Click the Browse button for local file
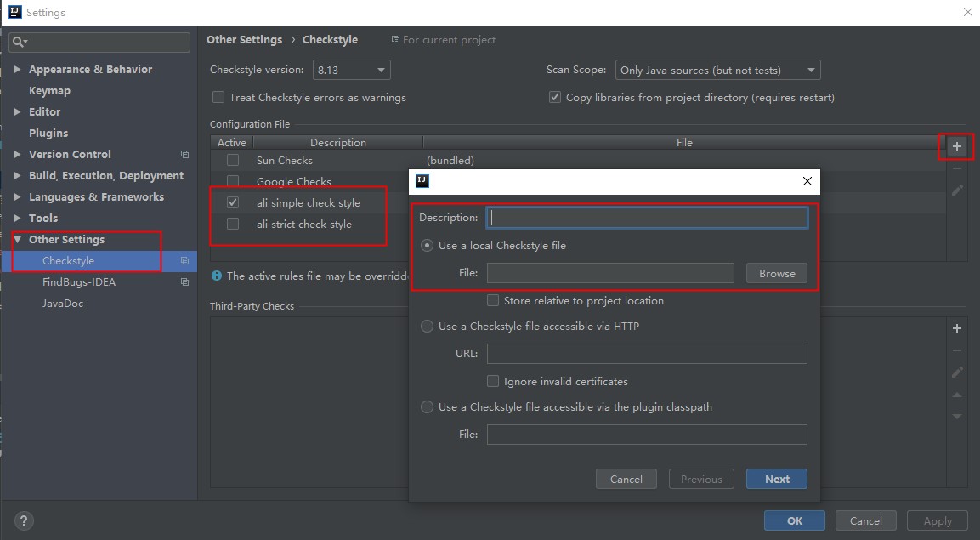 point(776,273)
